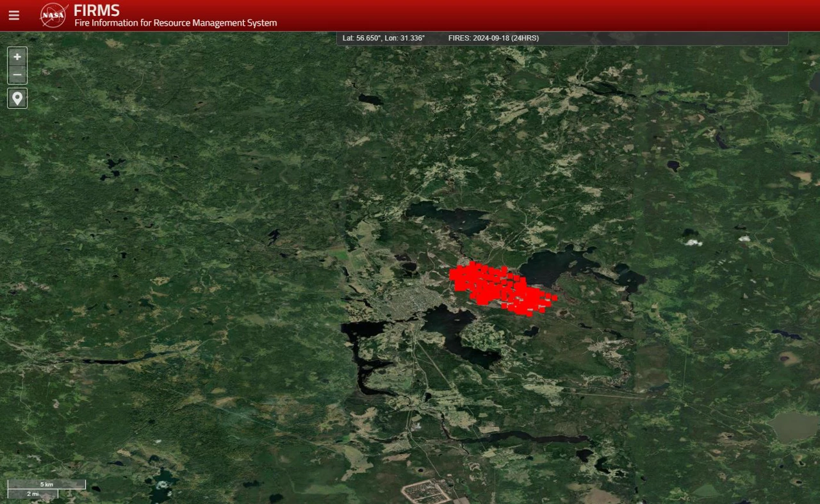The width and height of the screenshot is (820, 504).
Task: Click the Lat/Lon coordinates readout
Action: pos(383,38)
